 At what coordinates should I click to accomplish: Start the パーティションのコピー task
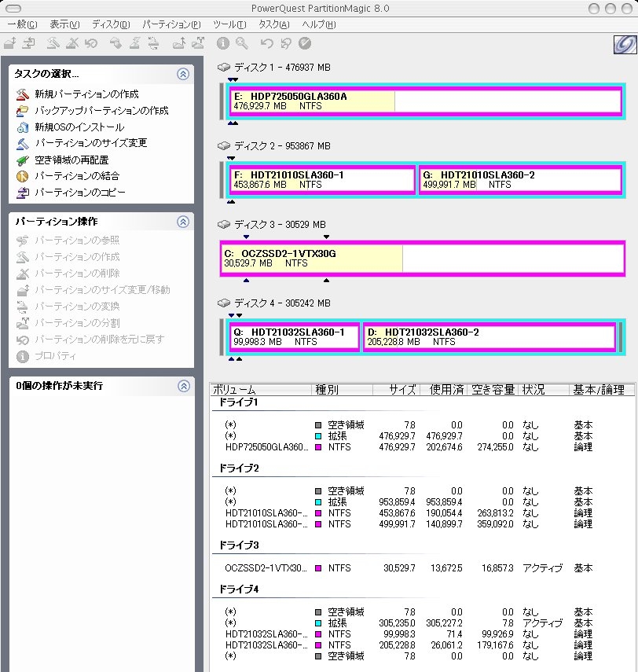tap(79, 192)
